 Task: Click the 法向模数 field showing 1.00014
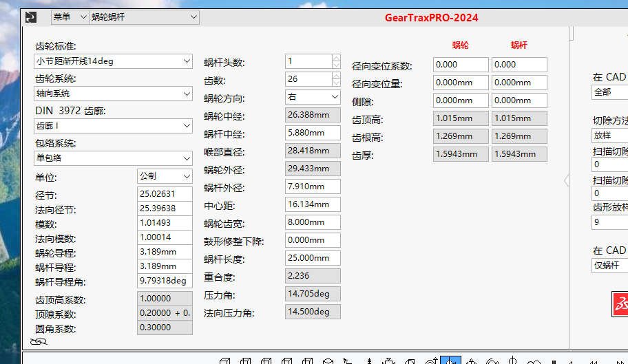pyautogui.click(x=165, y=237)
